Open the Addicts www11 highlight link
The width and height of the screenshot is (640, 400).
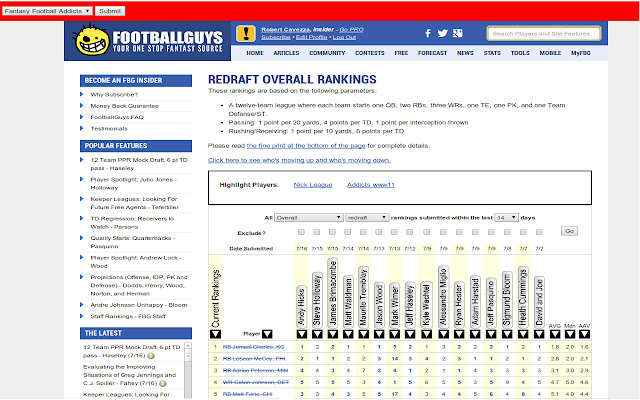click(371, 185)
